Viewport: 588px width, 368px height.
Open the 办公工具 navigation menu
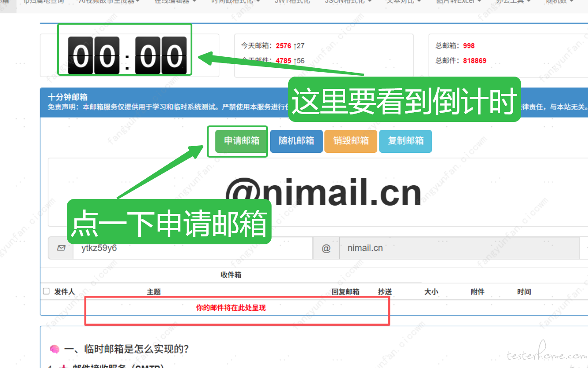tap(513, 2)
